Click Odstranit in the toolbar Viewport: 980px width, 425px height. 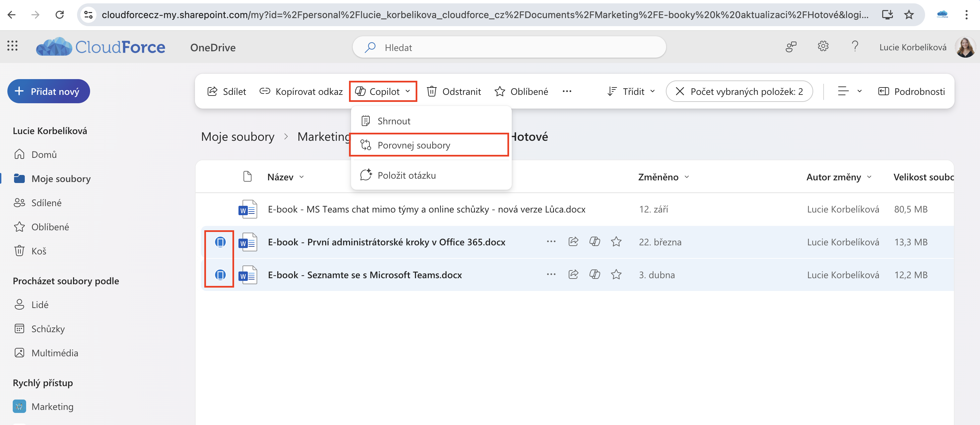[454, 92]
